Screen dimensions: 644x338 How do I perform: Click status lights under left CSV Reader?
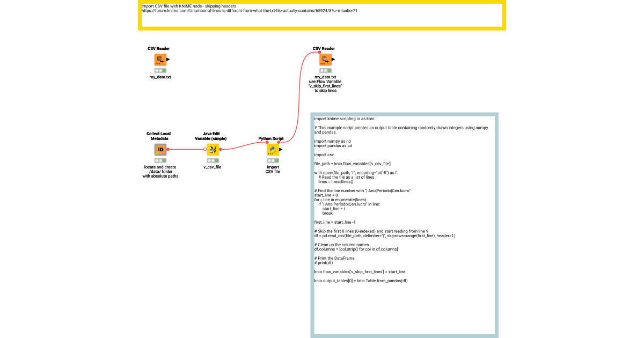pyautogui.click(x=160, y=70)
